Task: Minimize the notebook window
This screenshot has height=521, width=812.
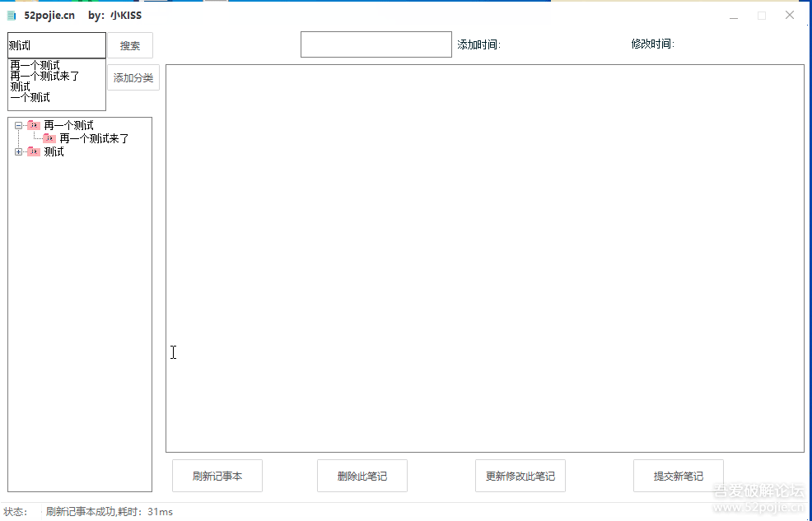Action: click(x=734, y=16)
